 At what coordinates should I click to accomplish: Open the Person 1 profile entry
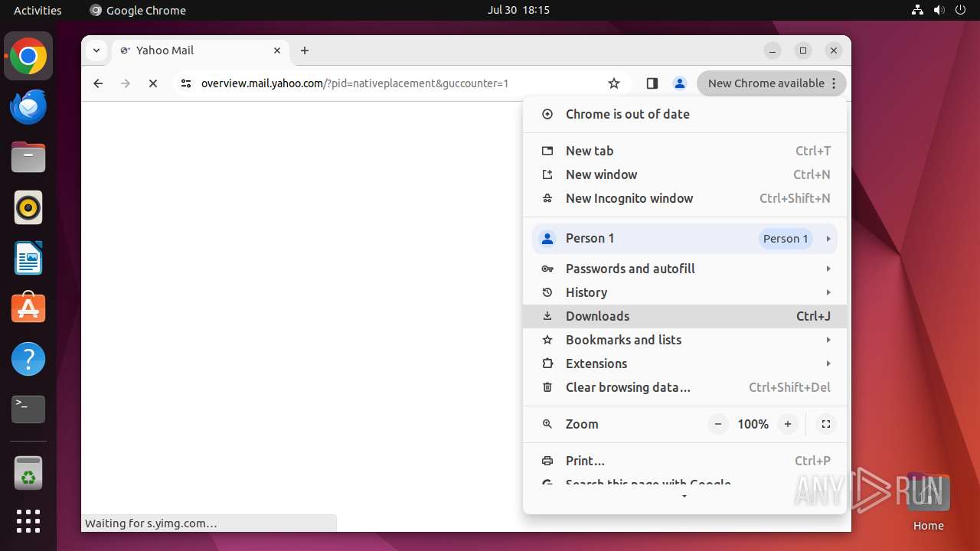(684, 239)
